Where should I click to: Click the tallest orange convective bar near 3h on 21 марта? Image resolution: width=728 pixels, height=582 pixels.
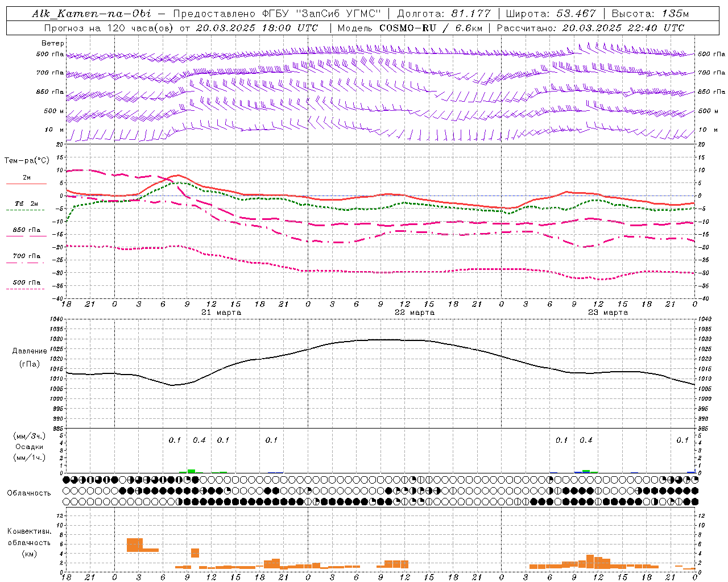pos(135,544)
